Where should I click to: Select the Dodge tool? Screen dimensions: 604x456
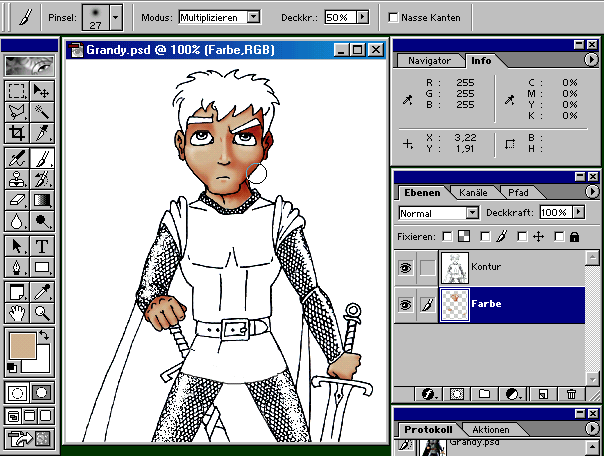coord(42,221)
